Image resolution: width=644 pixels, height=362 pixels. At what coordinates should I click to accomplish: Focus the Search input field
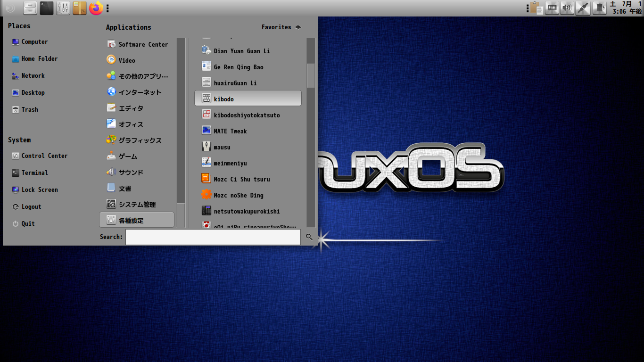point(213,237)
